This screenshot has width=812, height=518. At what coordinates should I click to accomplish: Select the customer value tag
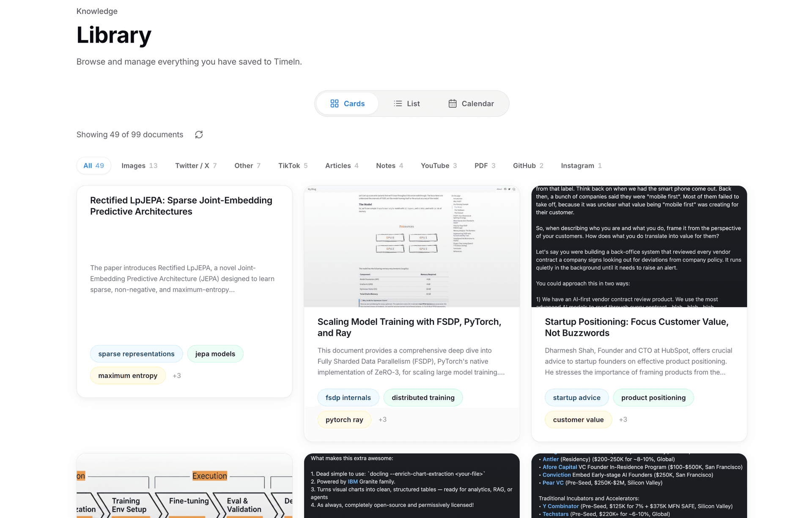578,419
